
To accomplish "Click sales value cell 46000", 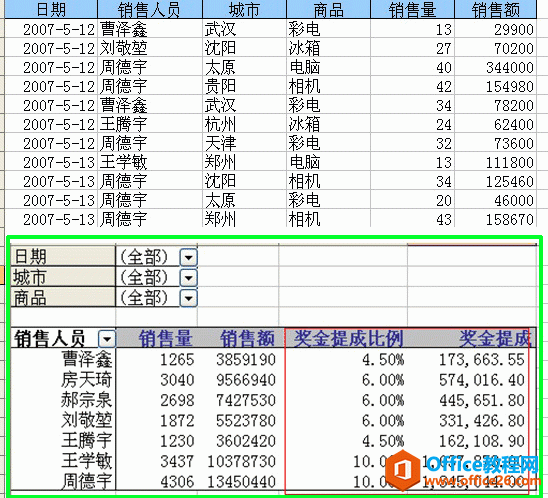I will (x=514, y=200).
